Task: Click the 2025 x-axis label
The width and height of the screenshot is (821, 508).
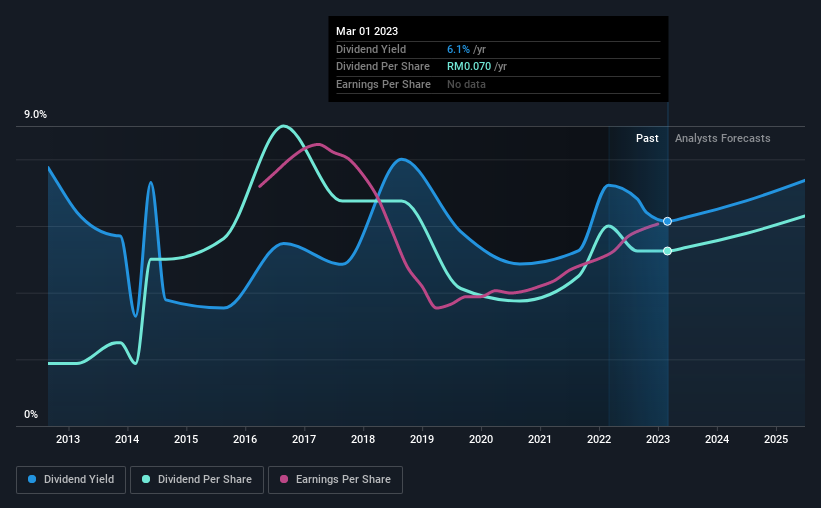Action: (776, 439)
